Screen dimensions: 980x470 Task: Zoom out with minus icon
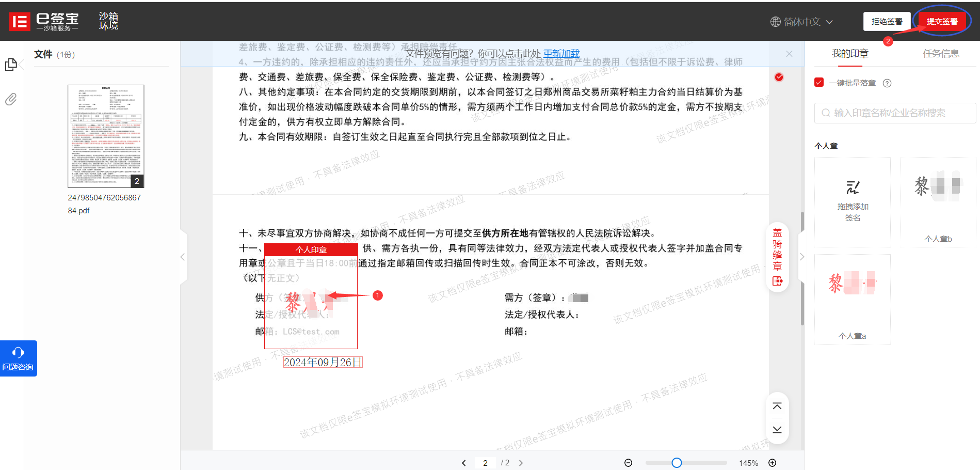[x=628, y=463]
